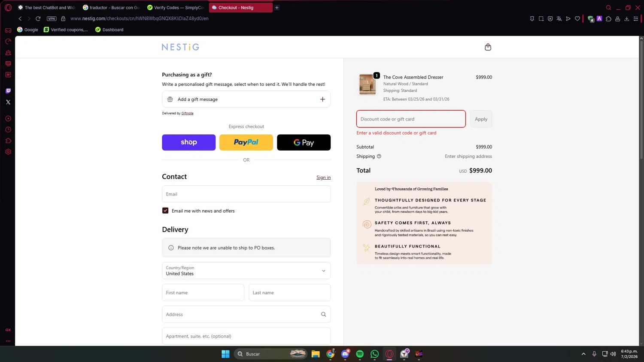644x362 pixels.
Task: Show hidden system tray icons chevron
Action: [x=583, y=354]
